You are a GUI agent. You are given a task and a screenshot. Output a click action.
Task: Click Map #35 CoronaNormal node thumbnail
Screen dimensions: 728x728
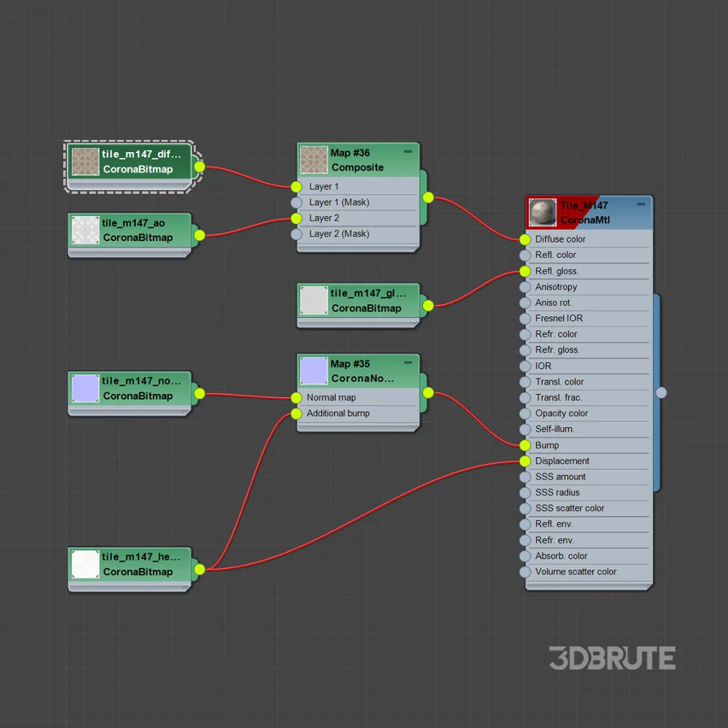tap(314, 370)
